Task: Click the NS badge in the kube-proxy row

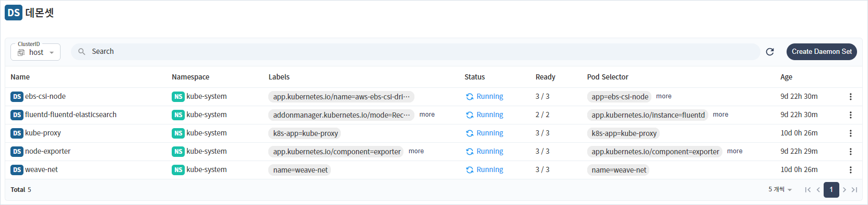Action: 178,133
